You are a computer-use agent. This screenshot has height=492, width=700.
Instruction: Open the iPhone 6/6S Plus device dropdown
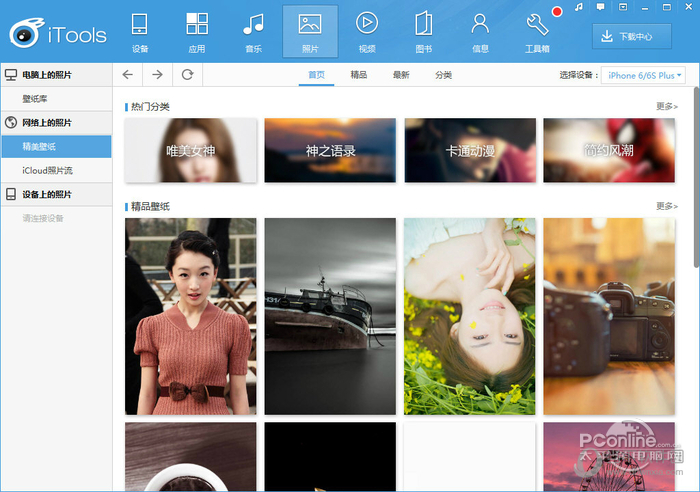[x=646, y=75]
